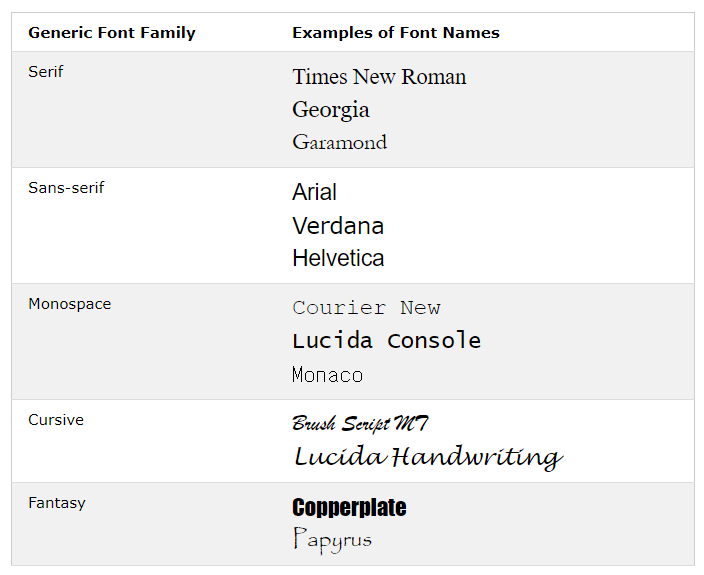
Task: Click the Examples of Font Names header
Action: 395,33
